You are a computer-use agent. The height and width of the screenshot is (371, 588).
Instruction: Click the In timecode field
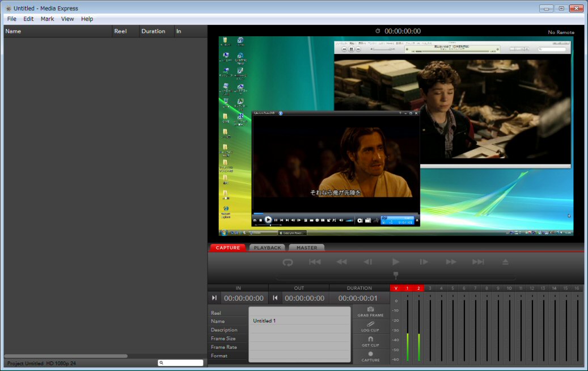244,298
